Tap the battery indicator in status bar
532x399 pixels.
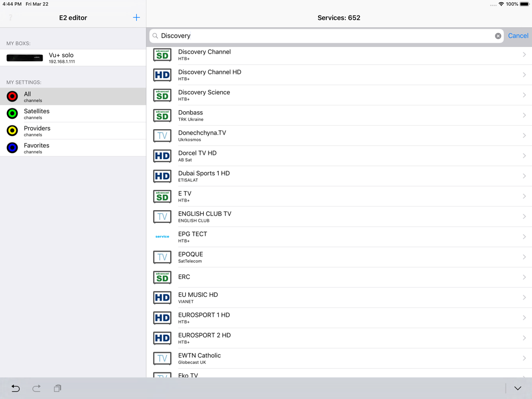[x=524, y=4]
